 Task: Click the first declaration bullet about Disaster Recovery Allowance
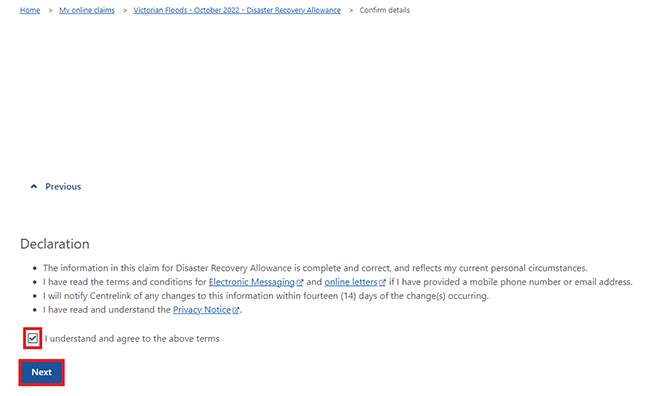[315, 268]
